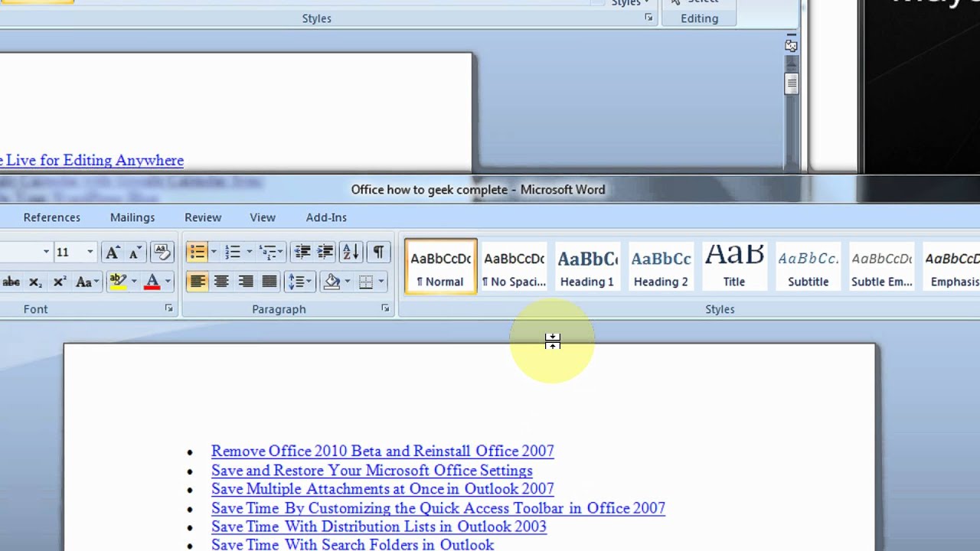Apply numbered list formatting
The height and width of the screenshot is (551, 980).
click(x=233, y=252)
